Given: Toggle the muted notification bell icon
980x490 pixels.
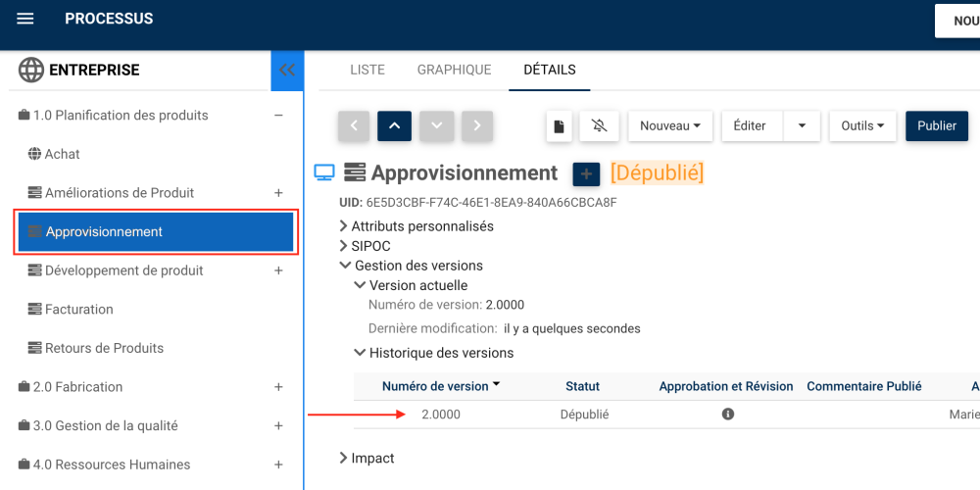Looking at the screenshot, I should tap(600, 126).
